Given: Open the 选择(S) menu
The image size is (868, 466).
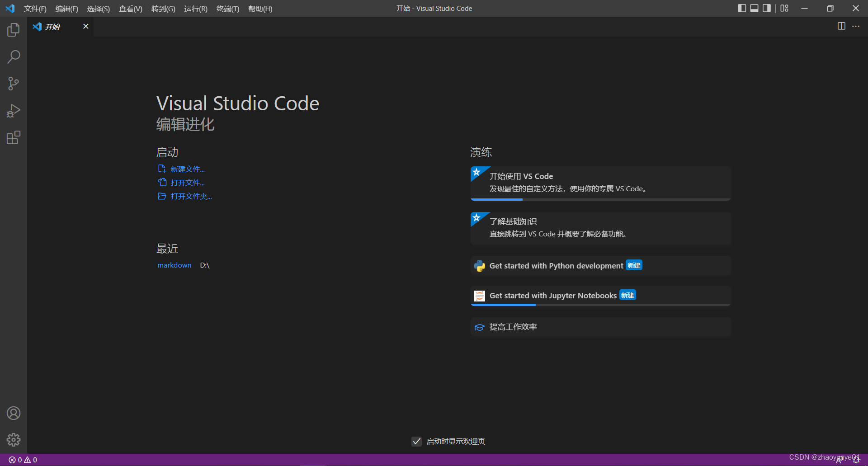Looking at the screenshot, I should (99, 9).
